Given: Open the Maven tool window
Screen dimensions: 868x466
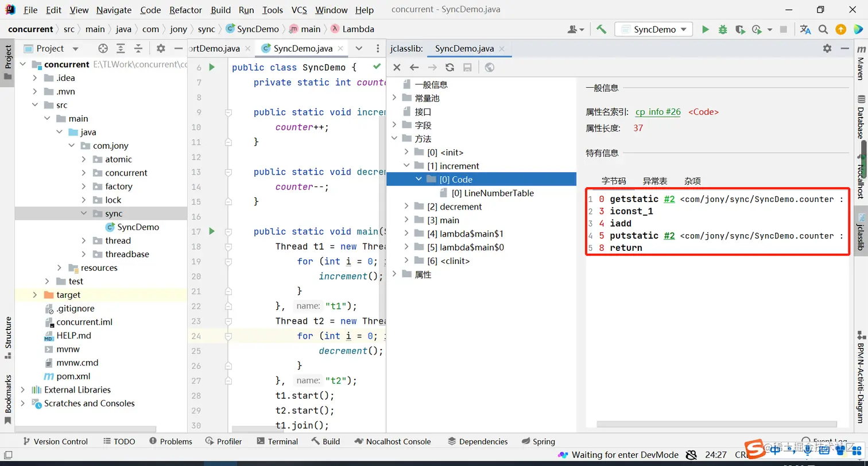Looking at the screenshot, I should click(x=861, y=63).
